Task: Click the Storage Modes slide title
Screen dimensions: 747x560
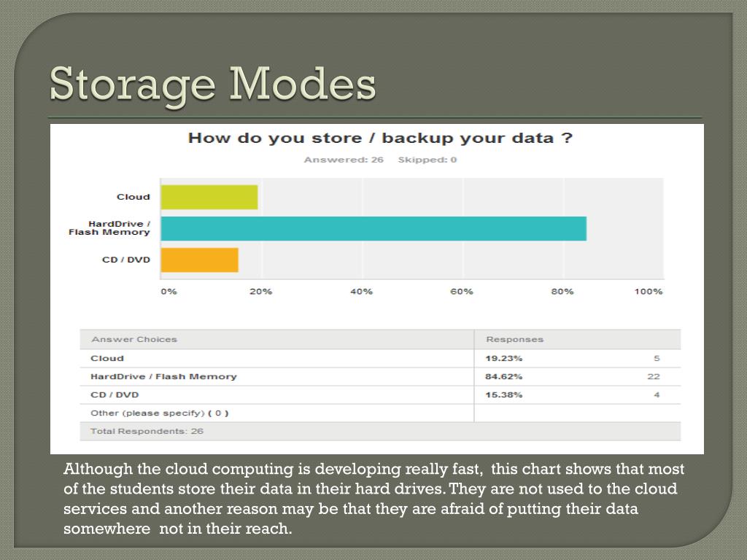Action: 212,85
